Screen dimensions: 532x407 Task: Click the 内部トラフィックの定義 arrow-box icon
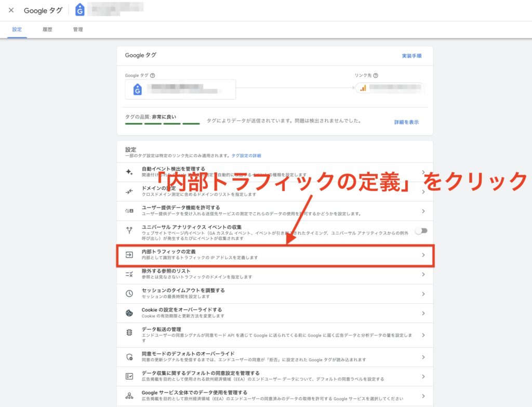pyautogui.click(x=129, y=255)
